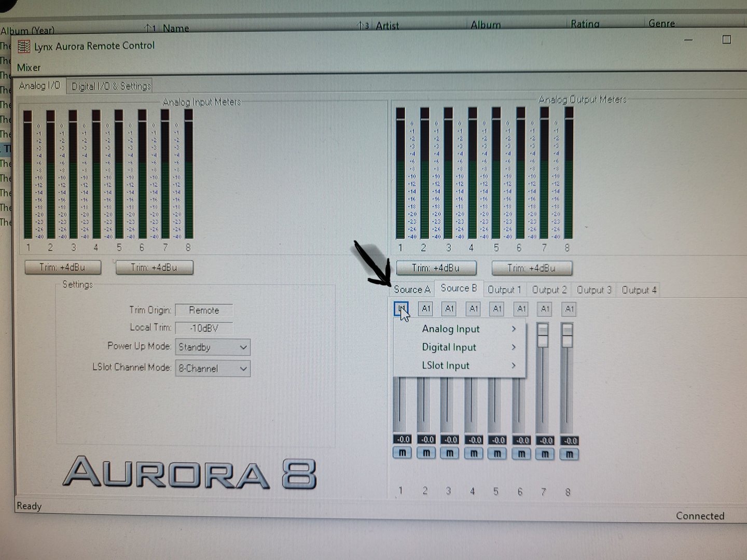Open the A1 source selector for channel 4
This screenshot has width=747, height=560.
(473, 309)
